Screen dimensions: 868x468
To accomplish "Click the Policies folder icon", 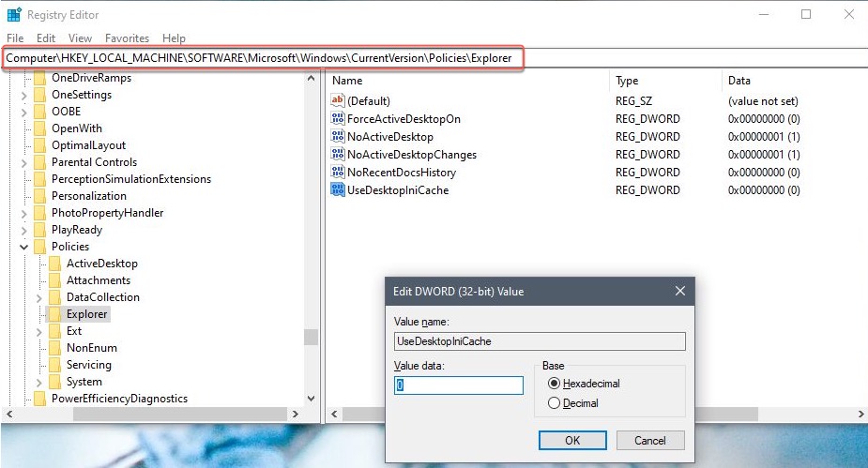I will tap(39, 247).
